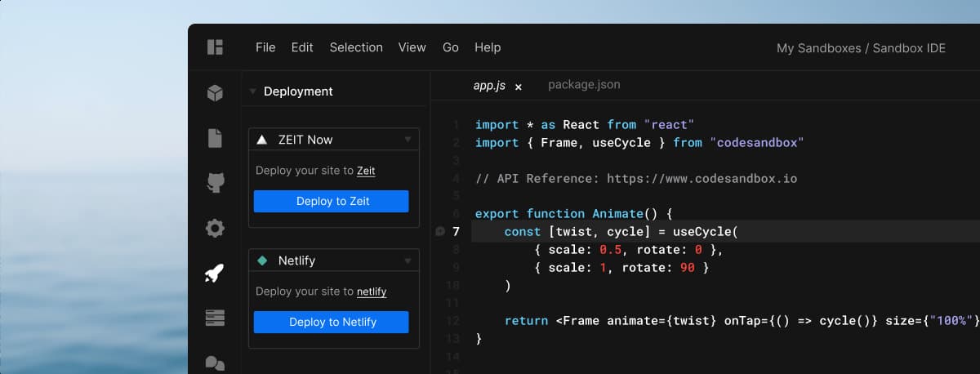This screenshot has width=980, height=374.
Task: Open configuration gear in the sidebar
Action: click(x=215, y=228)
